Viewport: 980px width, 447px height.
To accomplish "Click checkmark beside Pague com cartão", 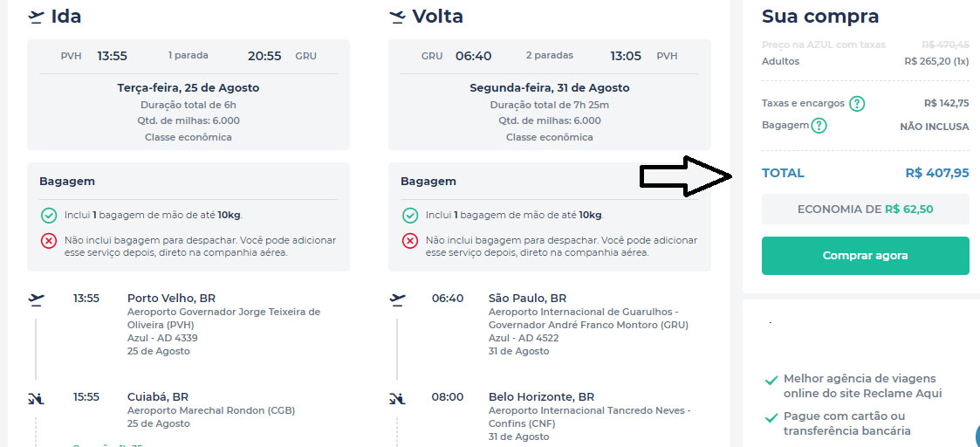I will click(x=771, y=418).
